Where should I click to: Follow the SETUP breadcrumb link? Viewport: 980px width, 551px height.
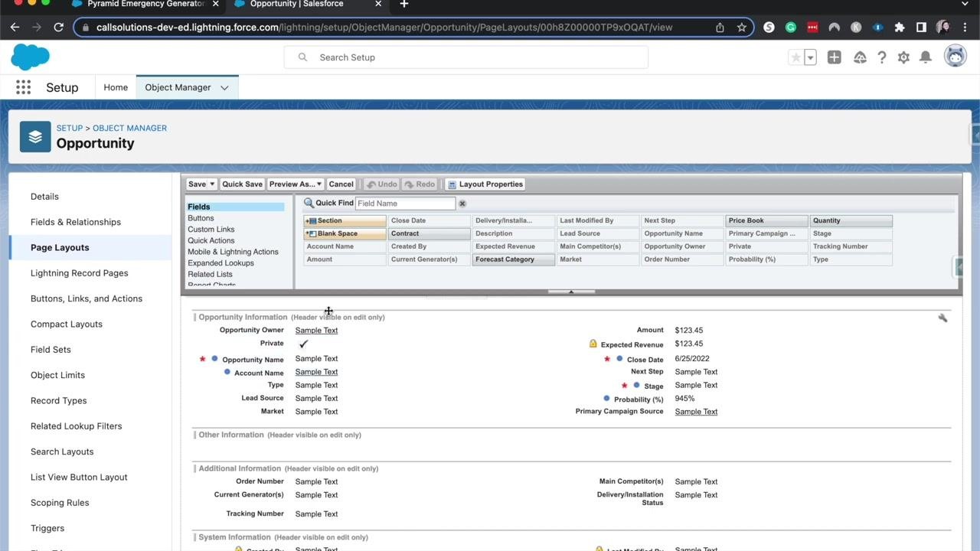point(70,128)
